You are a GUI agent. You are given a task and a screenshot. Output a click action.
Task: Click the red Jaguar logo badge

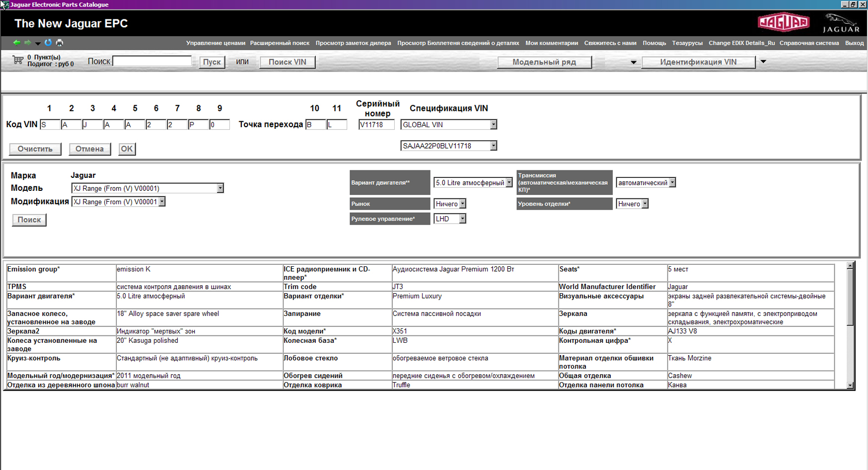pyautogui.click(x=783, y=22)
